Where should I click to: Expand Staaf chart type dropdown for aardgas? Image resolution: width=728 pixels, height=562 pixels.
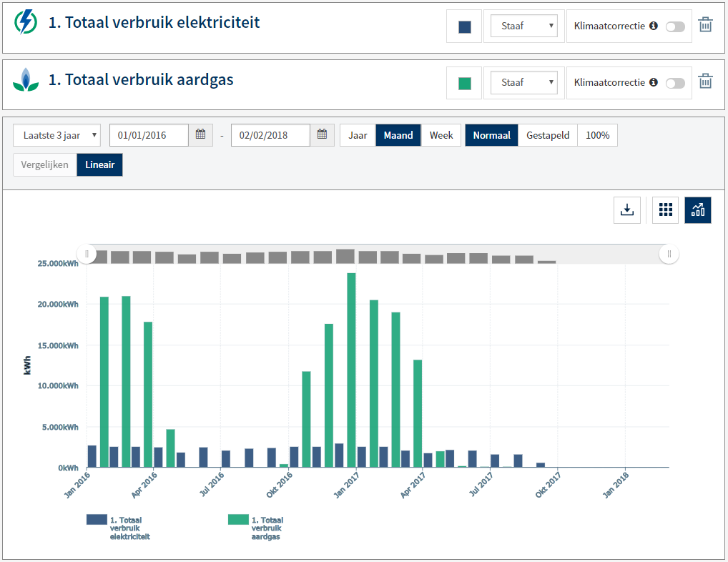(523, 82)
